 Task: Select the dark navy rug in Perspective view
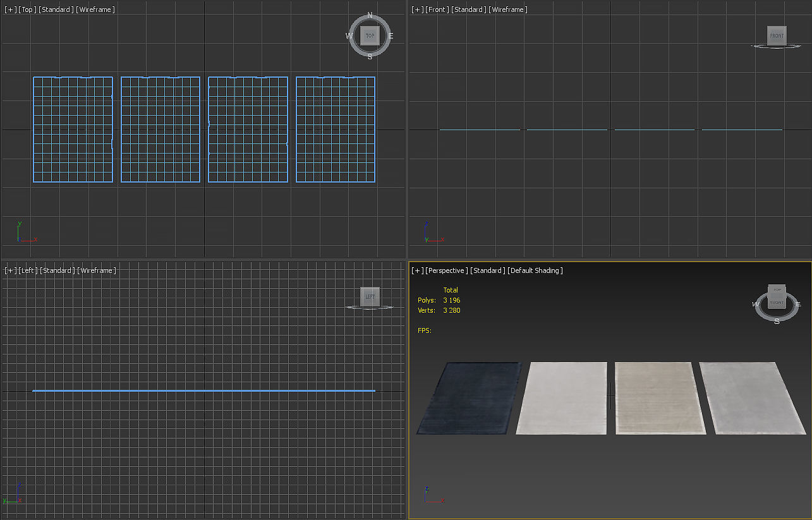pyautogui.click(x=471, y=398)
